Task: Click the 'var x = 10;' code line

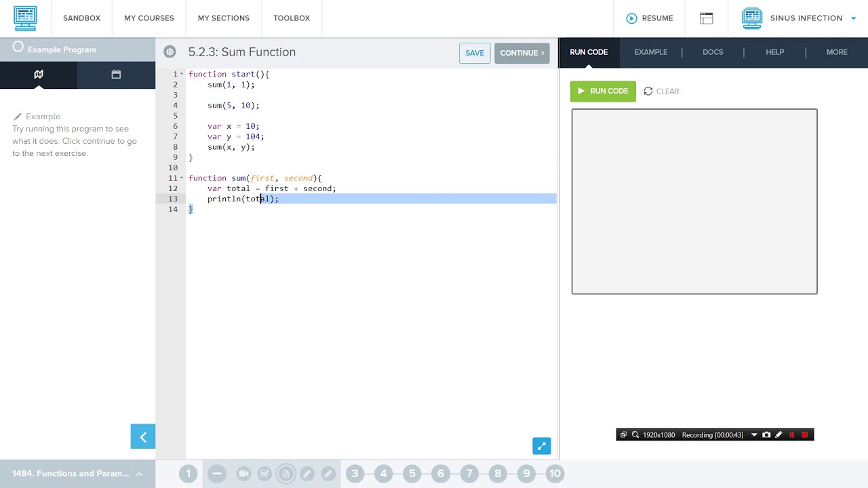Action: (x=233, y=126)
